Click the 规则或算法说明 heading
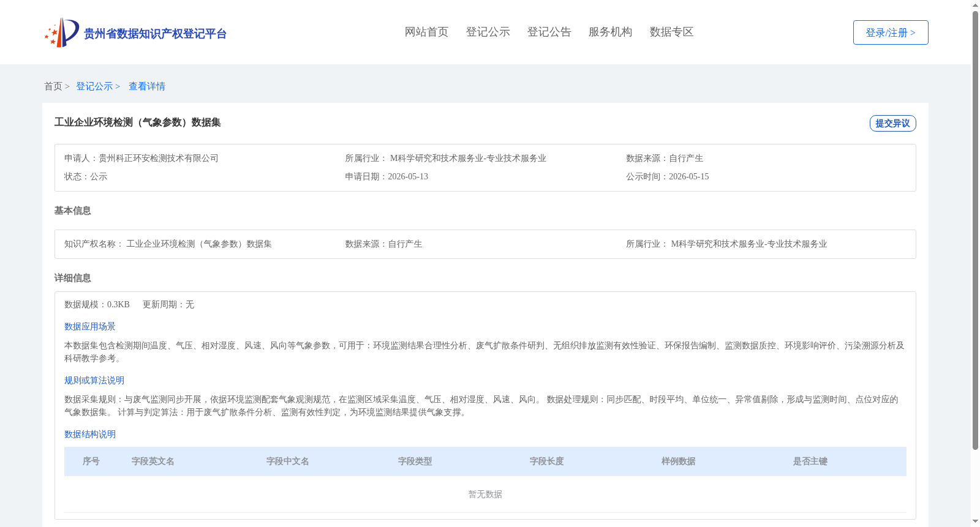The height and width of the screenshot is (527, 980). tap(94, 380)
